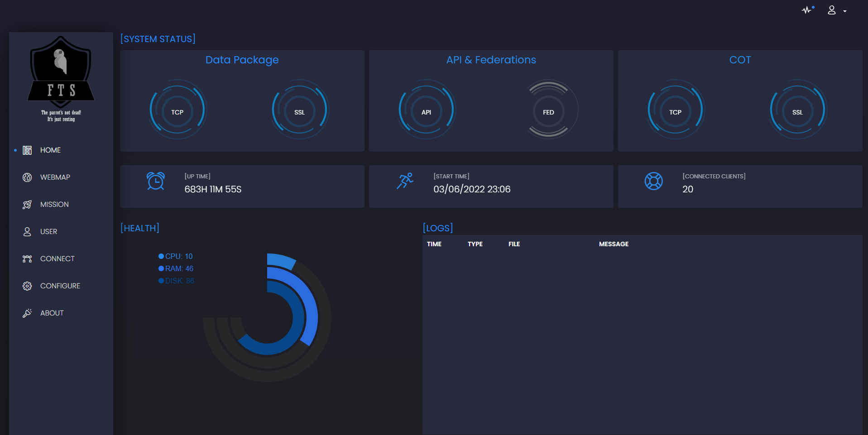Click the uptime value 683H 11M 55S
868x435 pixels.
coord(213,189)
